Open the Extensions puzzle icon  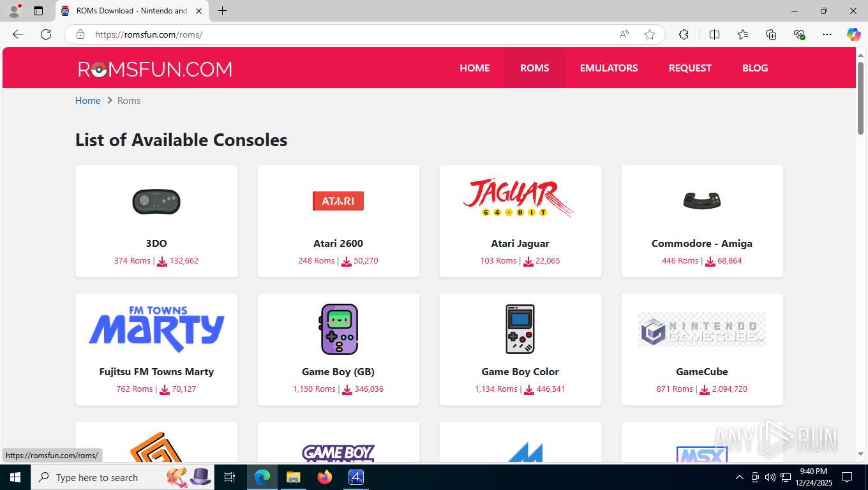(x=684, y=34)
